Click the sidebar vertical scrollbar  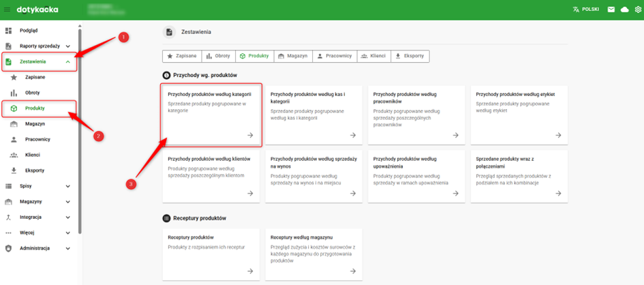tap(80, 132)
